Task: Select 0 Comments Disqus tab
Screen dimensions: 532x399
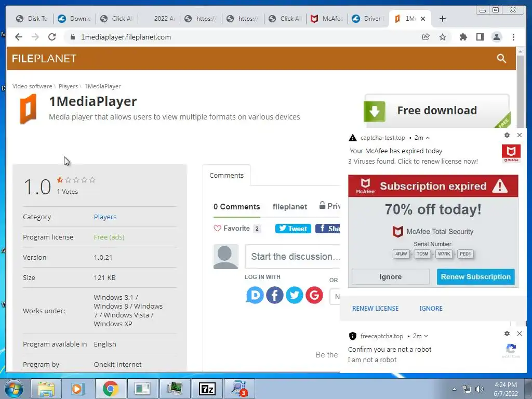Action: 237,207
